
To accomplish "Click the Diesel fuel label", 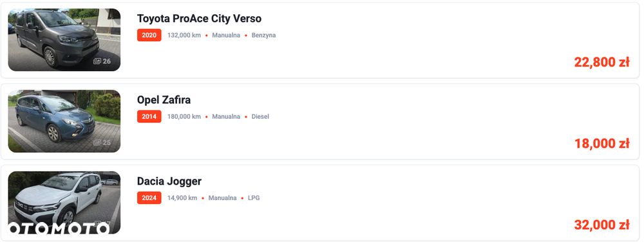I will click(260, 117).
